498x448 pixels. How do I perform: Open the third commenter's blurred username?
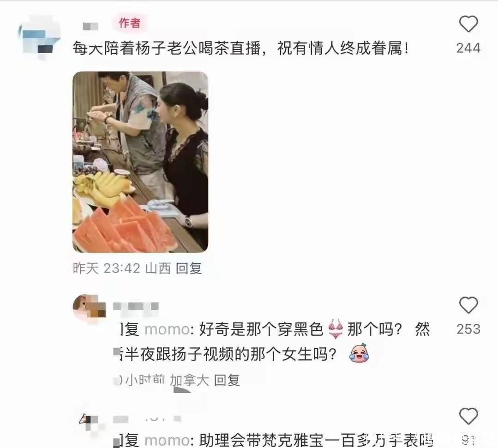(x=147, y=419)
